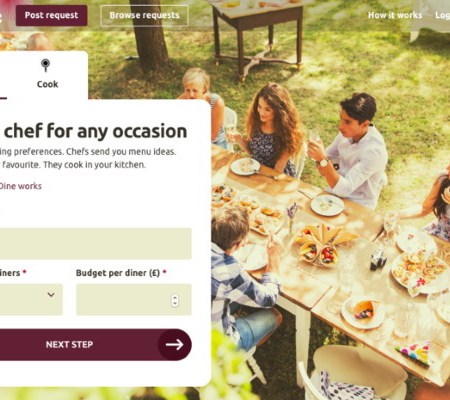Click the wide text field above diners
Viewport: 450px width, 400px height.
pos(96,244)
